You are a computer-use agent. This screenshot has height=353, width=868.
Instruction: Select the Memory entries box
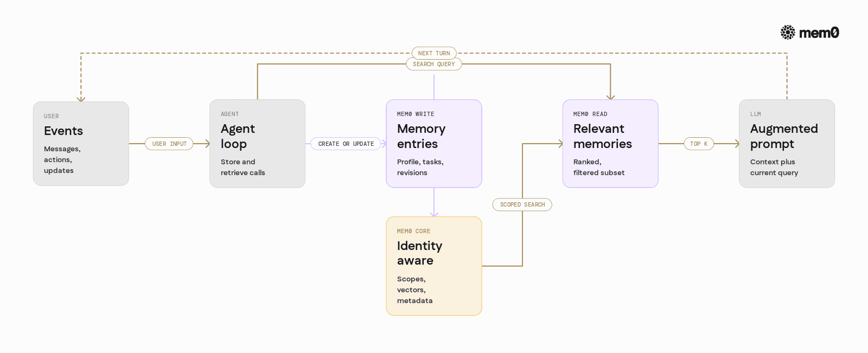tap(434, 144)
